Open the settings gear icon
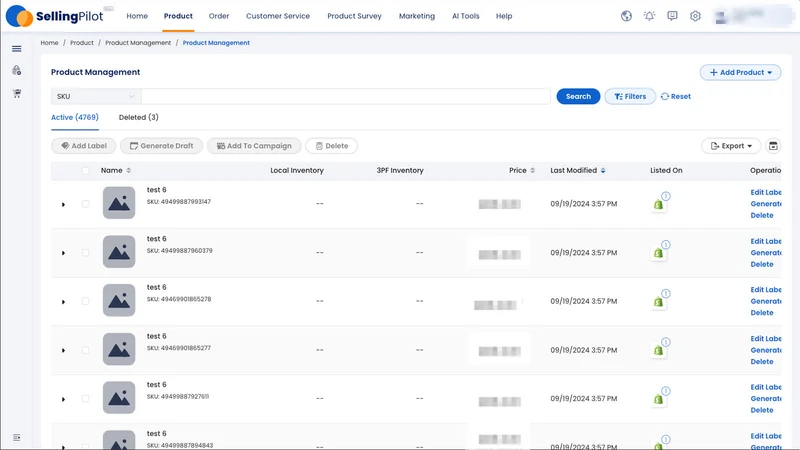 [695, 16]
